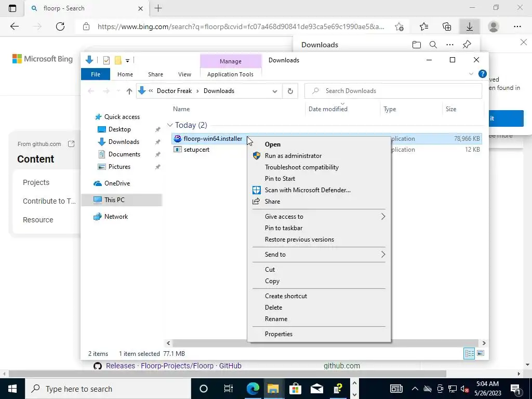Add this page to favorites star icon
This screenshot has height=399, width=532.
400,26
